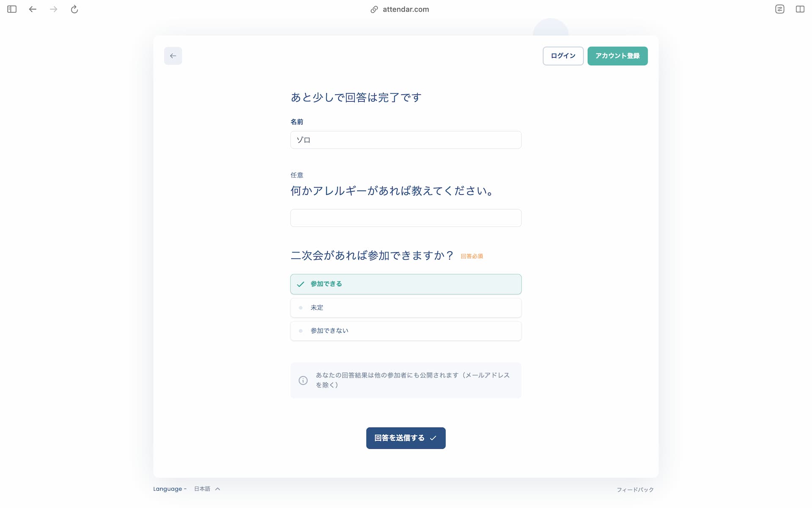Select the 未定 option
This screenshot has width=812, height=508.
click(406, 308)
